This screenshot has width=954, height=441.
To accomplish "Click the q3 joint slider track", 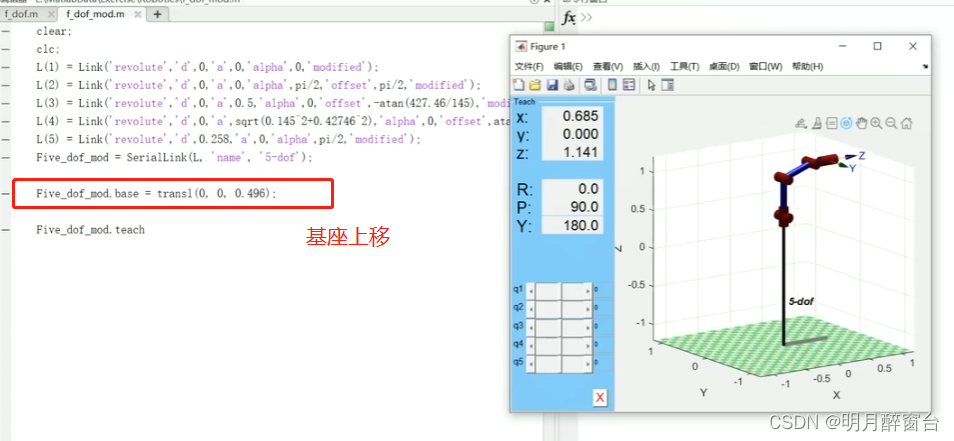I will pyautogui.click(x=559, y=327).
